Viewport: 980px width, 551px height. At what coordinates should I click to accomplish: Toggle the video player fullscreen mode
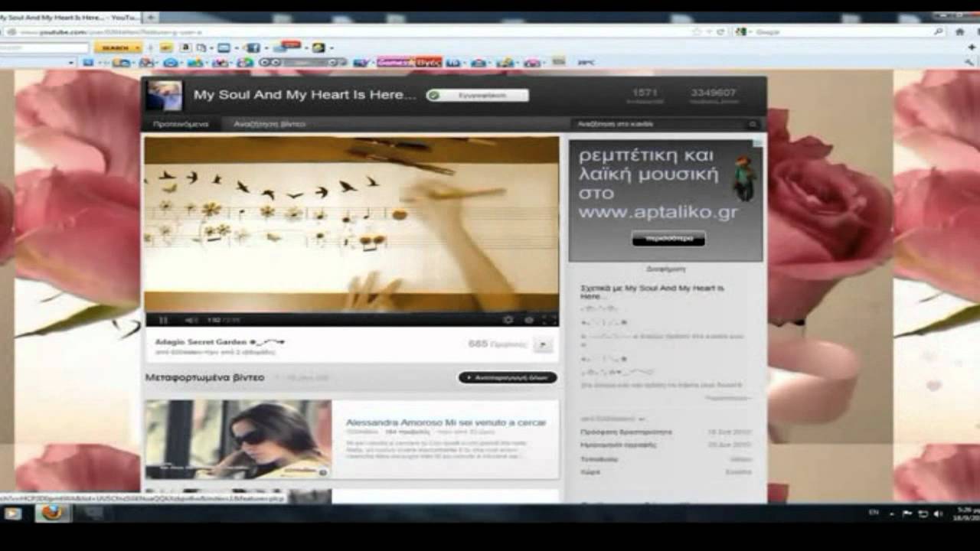tap(549, 320)
